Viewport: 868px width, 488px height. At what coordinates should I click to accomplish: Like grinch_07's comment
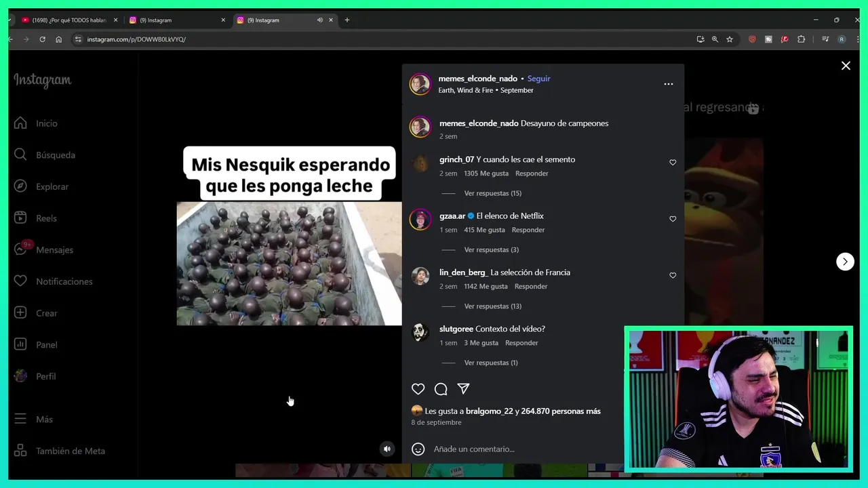[673, 163]
